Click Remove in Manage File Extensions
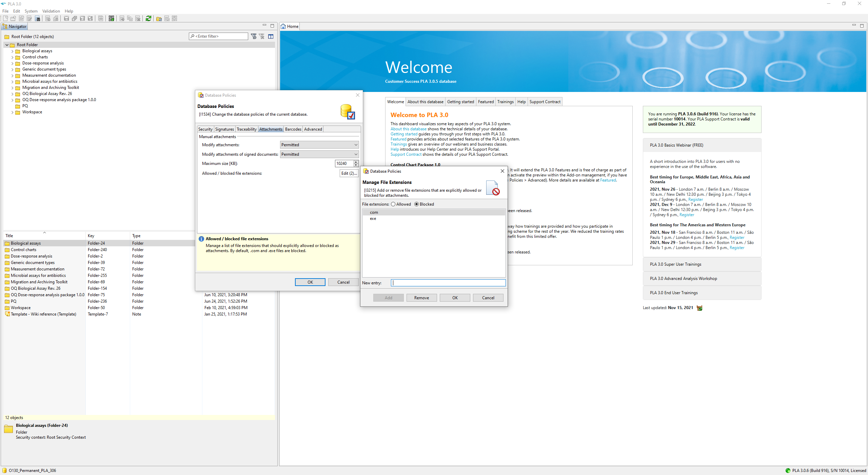Screen dimensions: 868x475 [x=421, y=298]
